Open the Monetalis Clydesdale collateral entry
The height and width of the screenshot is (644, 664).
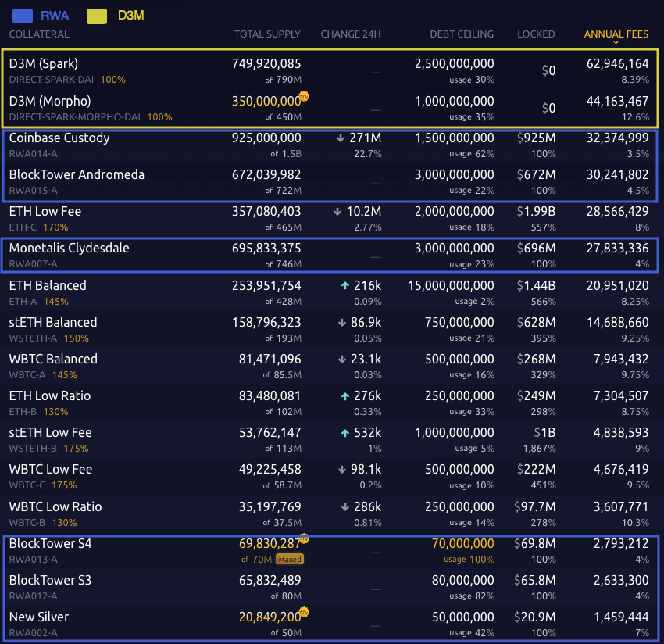(x=70, y=249)
